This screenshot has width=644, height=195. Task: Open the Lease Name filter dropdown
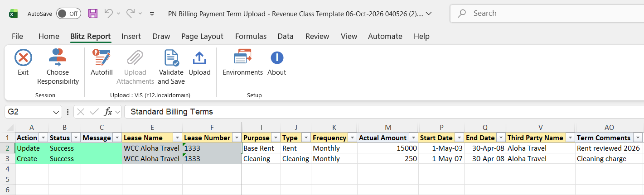[177, 138]
